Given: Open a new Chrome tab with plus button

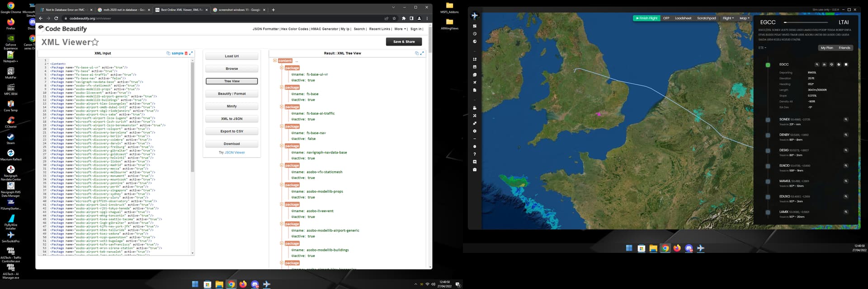Looking at the screenshot, I should pyautogui.click(x=273, y=9).
